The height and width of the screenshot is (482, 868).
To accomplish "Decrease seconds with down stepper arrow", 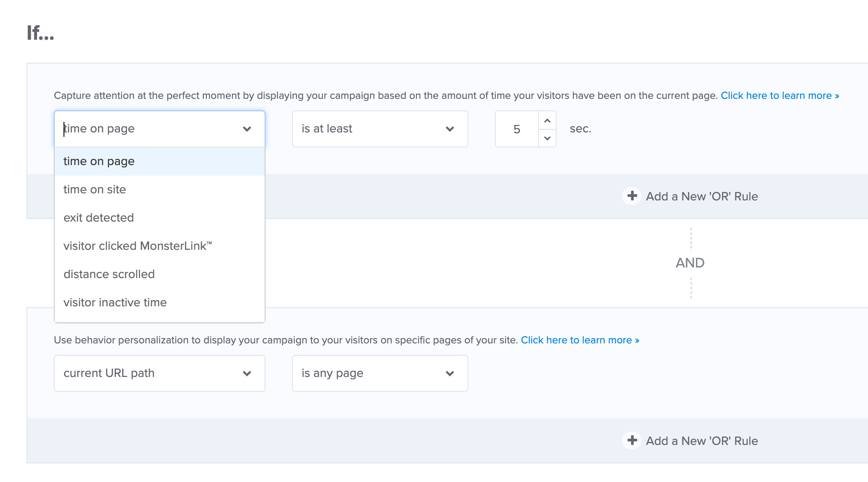I will 547,138.
